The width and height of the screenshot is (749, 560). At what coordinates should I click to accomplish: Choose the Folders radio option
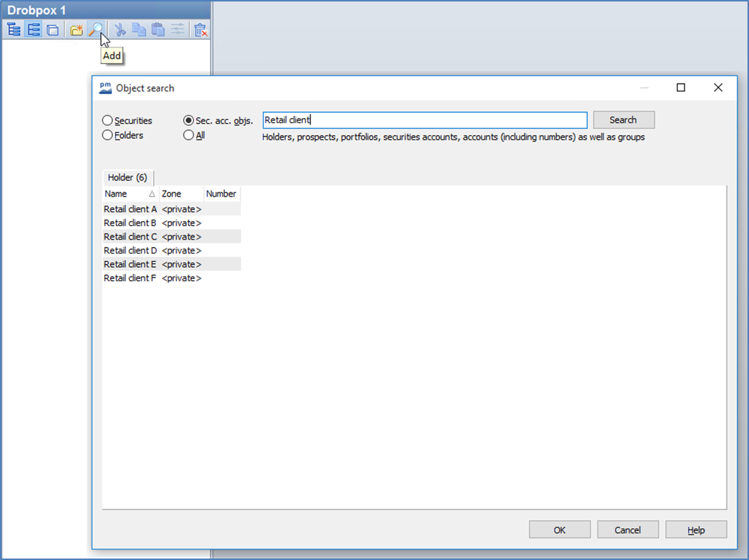108,136
